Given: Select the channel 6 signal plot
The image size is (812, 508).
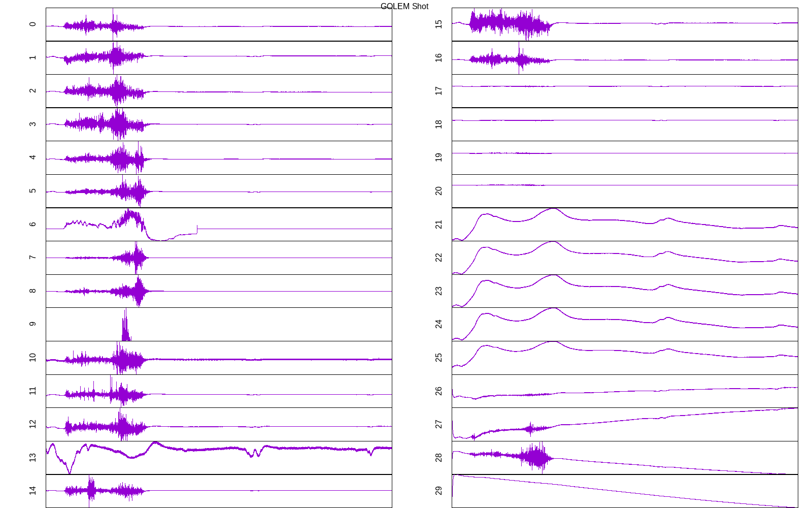Looking at the screenshot, I should (219, 224).
